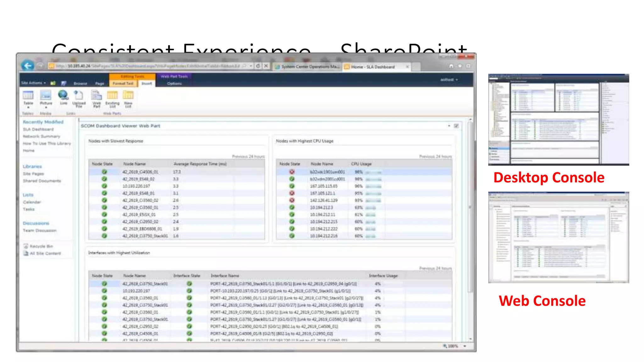The height and width of the screenshot is (362, 644).
Task: Go back with the browser back arrow
Action: pyautogui.click(x=28, y=66)
